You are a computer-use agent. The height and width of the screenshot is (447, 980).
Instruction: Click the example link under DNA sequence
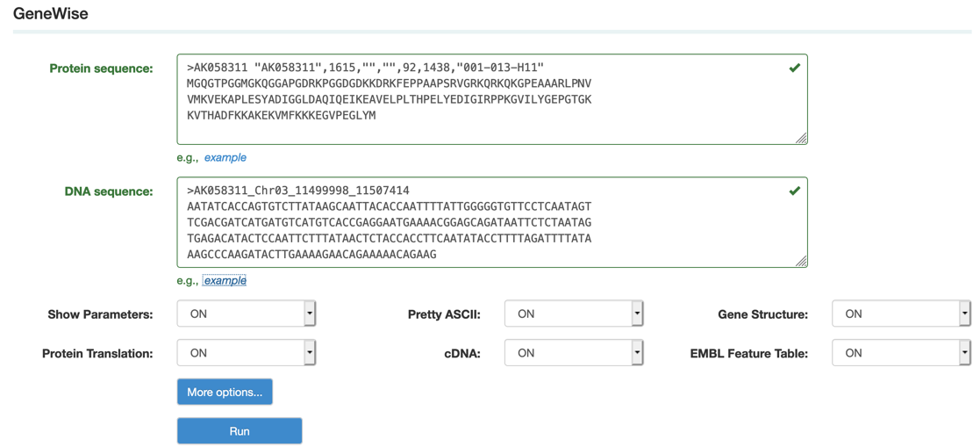click(225, 281)
